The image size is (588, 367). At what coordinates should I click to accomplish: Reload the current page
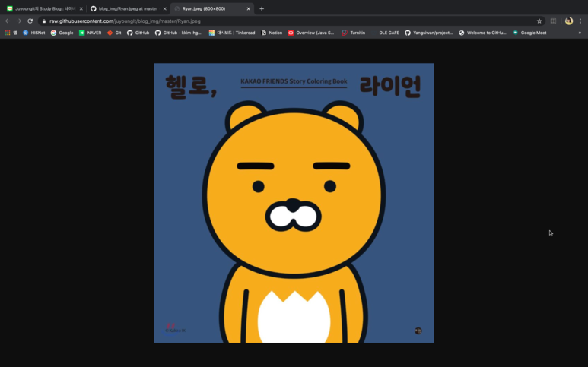[x=30, y=21]
